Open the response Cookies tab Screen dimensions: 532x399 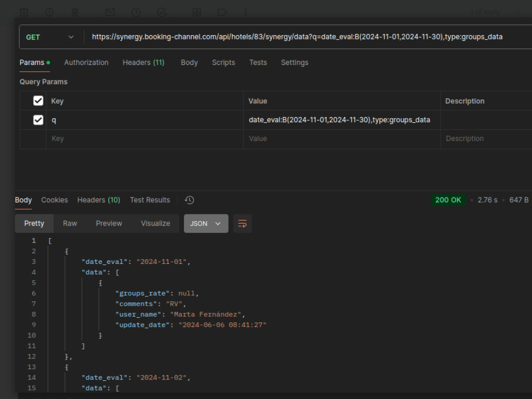55,200
